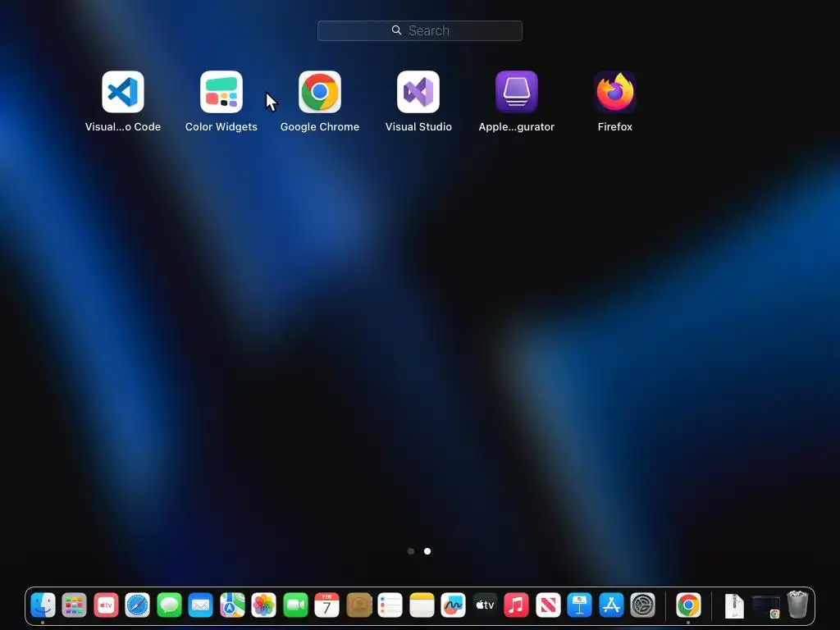Open Notes in the Dock

pos(422,605)
